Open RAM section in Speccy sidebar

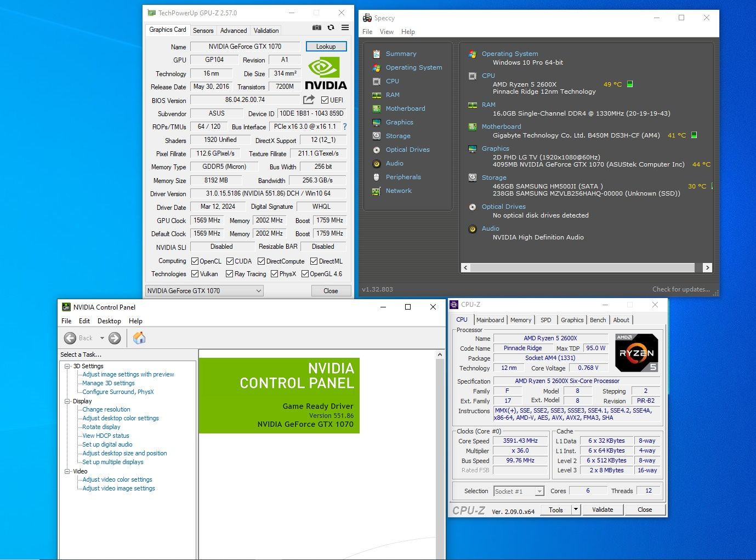coord(393,95)
